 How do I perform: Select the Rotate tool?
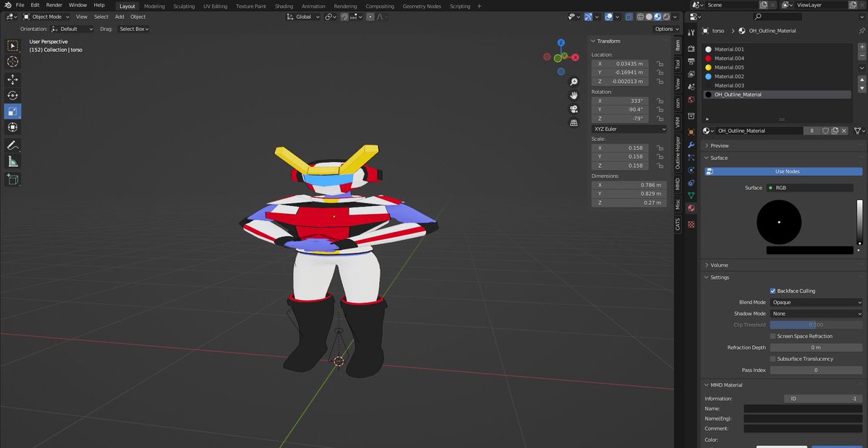[x=13, y=95]
